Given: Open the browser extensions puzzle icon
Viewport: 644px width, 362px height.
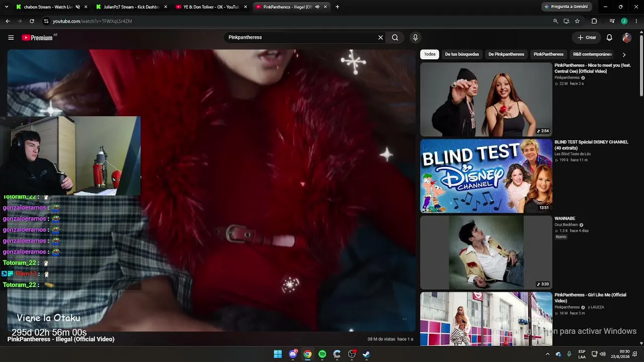Looking at the screenshot, I should tap(594, 21).
